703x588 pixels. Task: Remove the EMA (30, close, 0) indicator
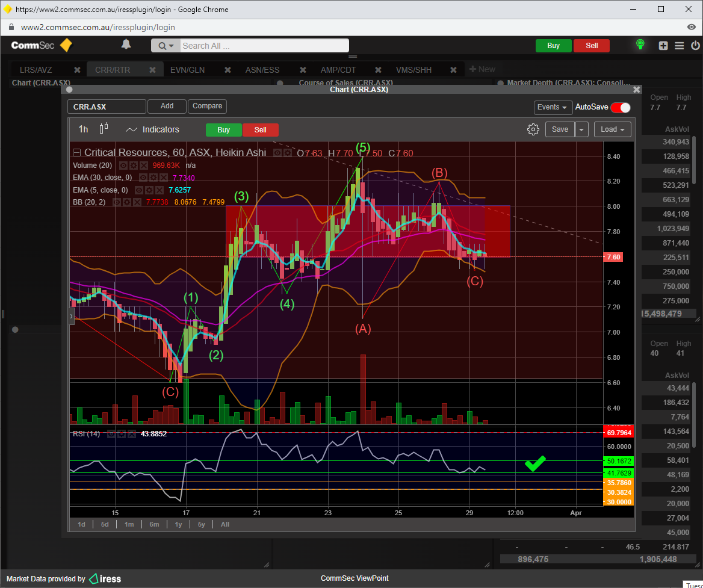point(164,178)
